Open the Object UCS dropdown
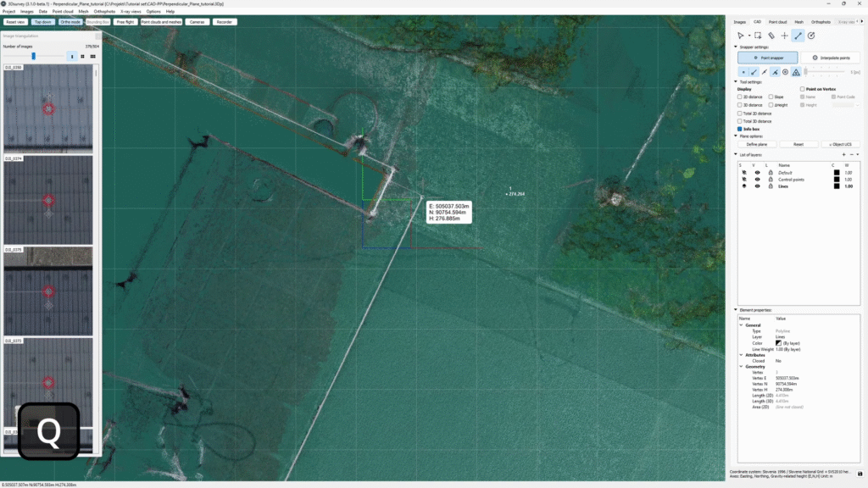The height and width of the screenshot is (488, 868). click(840, 144)
